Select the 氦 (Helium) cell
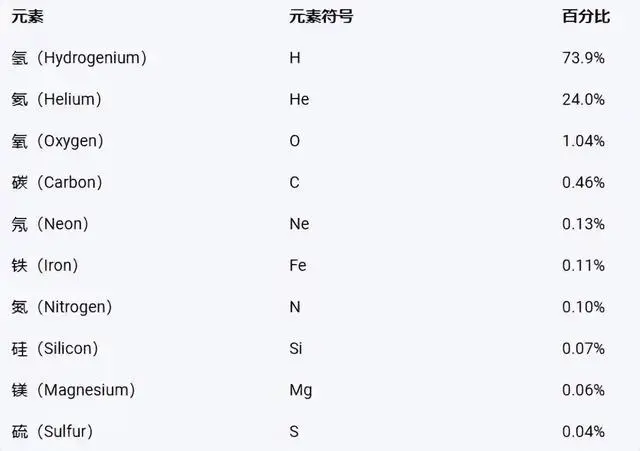 click(x=56, y=100)
